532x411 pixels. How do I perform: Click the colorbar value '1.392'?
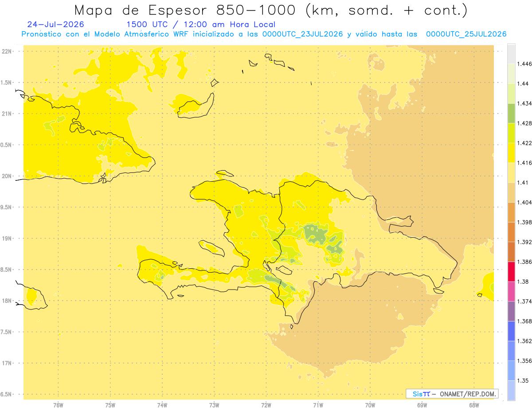click(524, 242)
